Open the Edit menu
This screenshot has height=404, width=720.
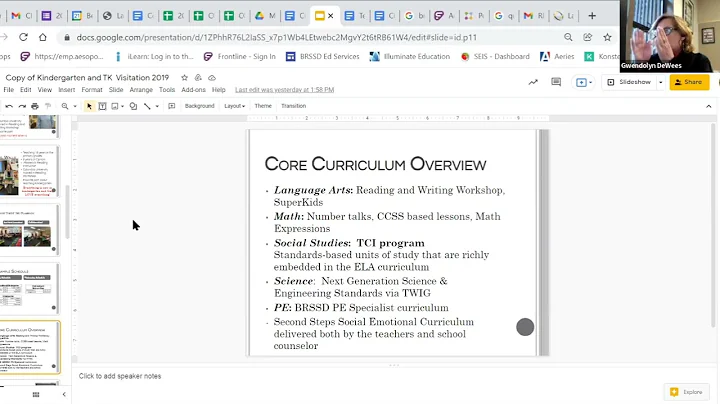tap(26, 90)
